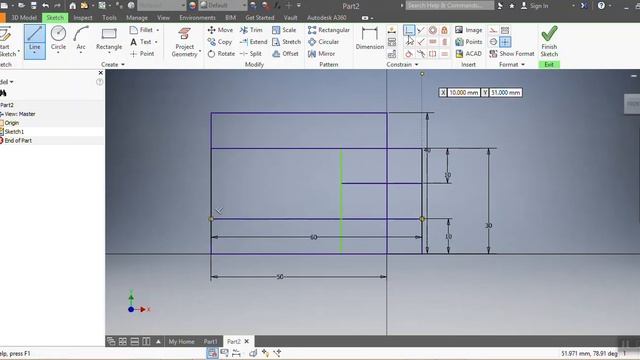Toggle the highlighted status bar snap icon
Image resolution: width=640 pixels, height=360 pixels.
[212, 353]
